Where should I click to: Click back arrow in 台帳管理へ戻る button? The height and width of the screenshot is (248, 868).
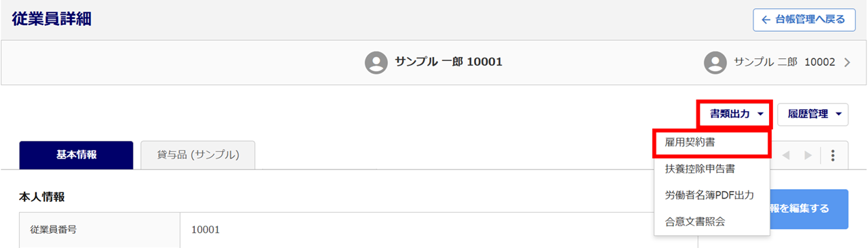coord(766,20)
